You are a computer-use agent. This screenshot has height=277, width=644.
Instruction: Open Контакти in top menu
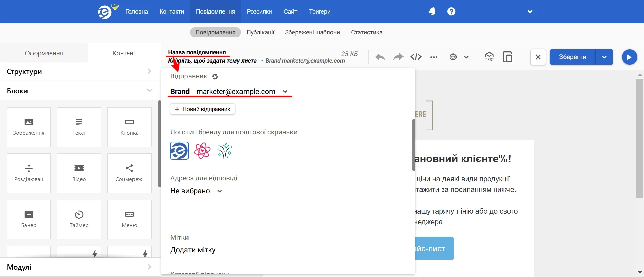pyautogui.click(x=172, y=12)
